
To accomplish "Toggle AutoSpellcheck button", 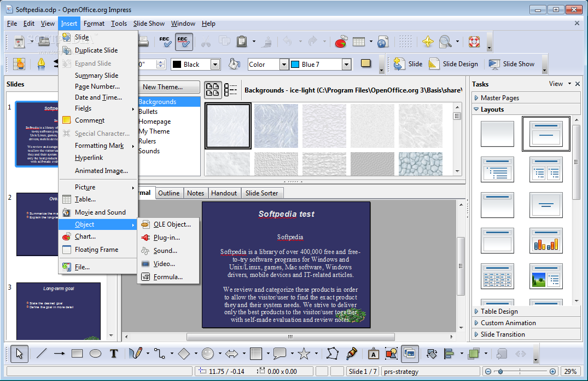I will coord(184,41).
